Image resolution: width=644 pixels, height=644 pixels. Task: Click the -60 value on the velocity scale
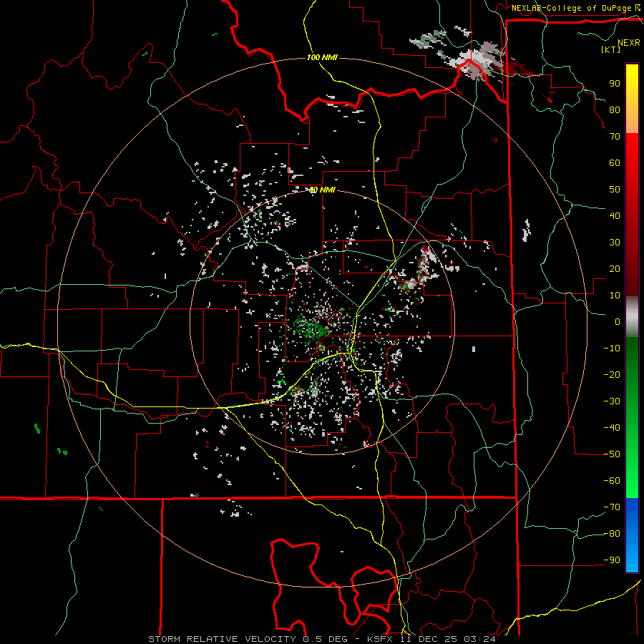pyautogui.click(x=612, y=481)
